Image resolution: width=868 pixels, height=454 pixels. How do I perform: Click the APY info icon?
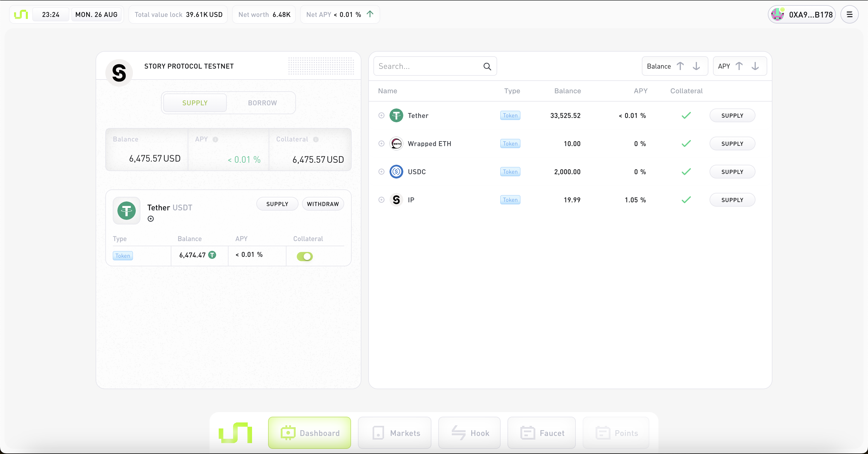(x=215, y=139)
